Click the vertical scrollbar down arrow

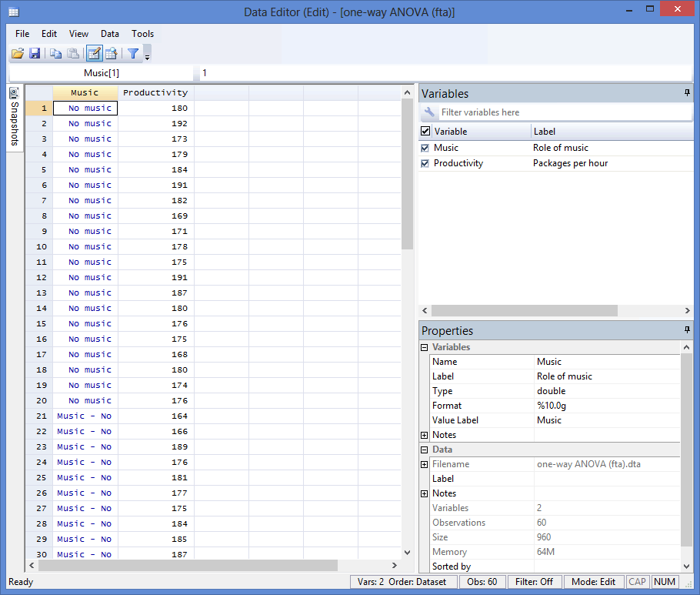click(407, 552)
